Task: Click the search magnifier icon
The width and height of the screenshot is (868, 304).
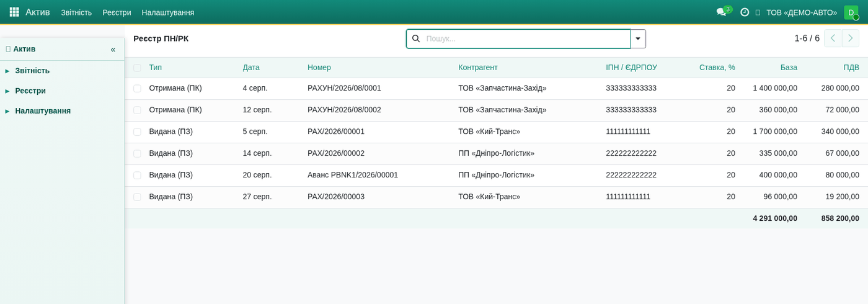Action: coord(416,38)
